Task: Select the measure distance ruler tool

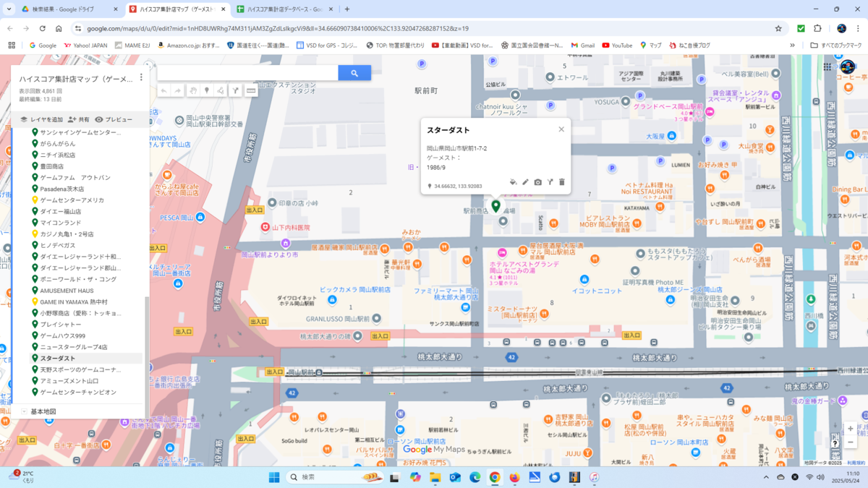Action: point(251,90)
